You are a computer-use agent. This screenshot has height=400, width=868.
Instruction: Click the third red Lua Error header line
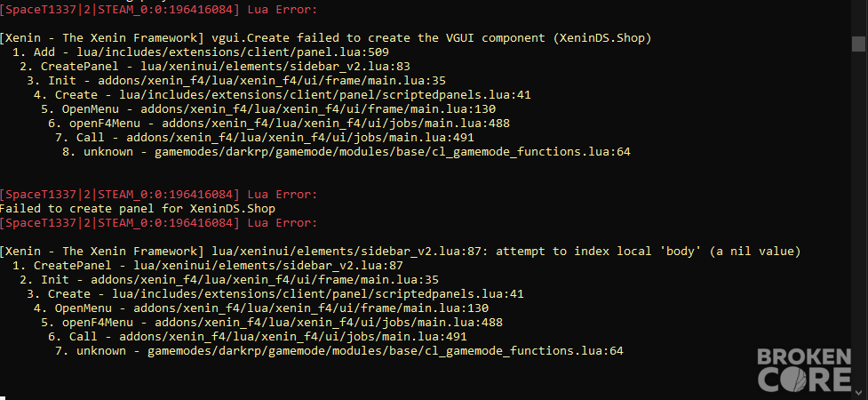coord(158,223)
